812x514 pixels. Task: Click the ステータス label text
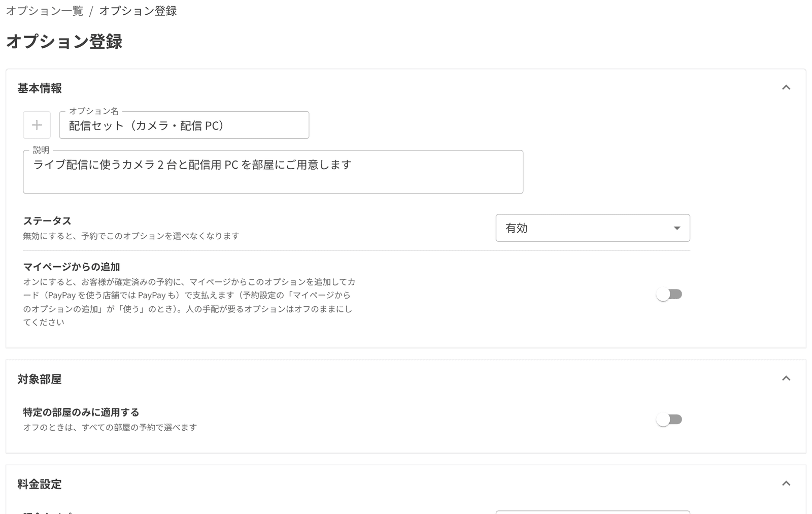(x=47, y=221)
